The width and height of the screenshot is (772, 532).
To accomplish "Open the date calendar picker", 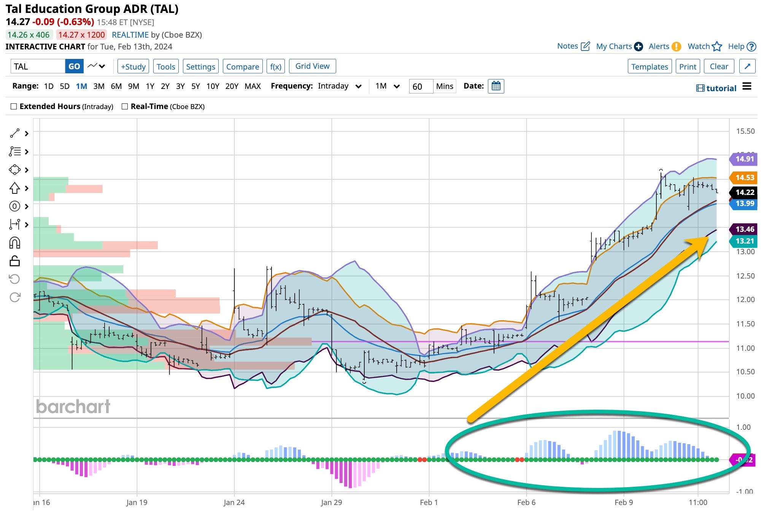I will [496, 86].
